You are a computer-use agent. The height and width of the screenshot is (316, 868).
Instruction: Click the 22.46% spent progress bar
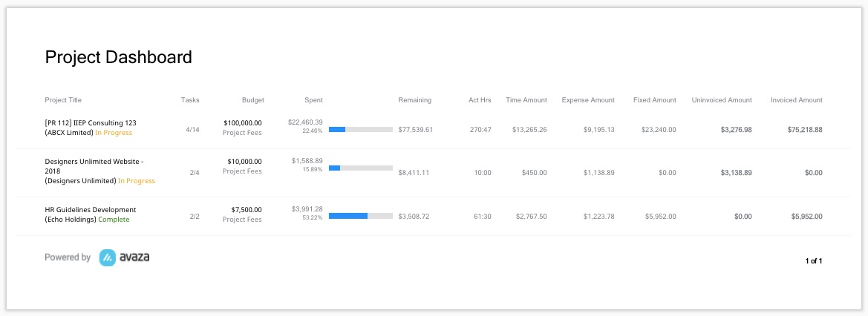coord(360,130)
